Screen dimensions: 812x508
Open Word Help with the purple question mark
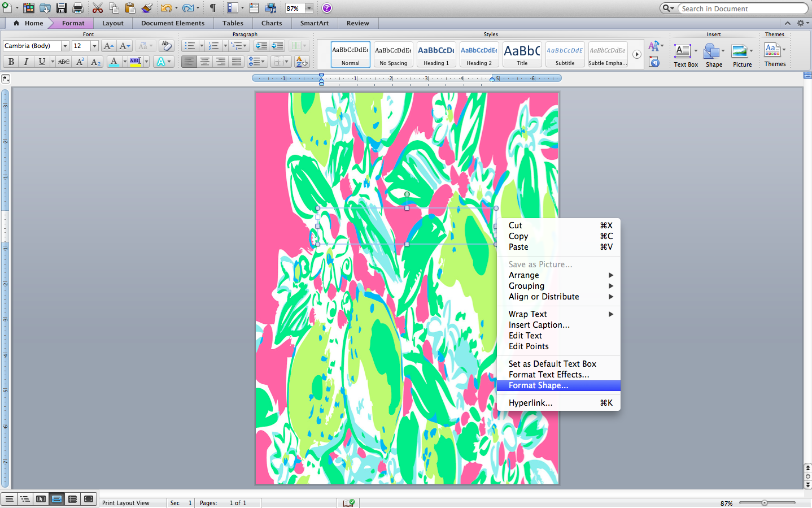pos(326,8)
